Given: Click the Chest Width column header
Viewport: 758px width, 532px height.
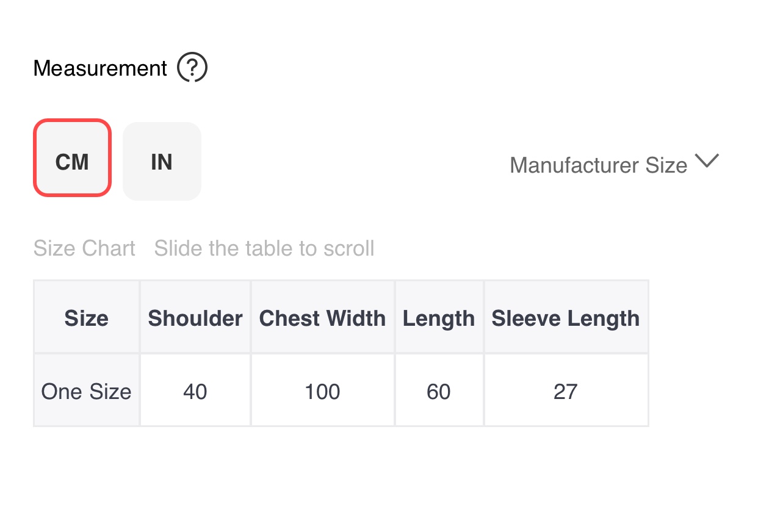Looking at the screenshot, I should coord(322,318).
